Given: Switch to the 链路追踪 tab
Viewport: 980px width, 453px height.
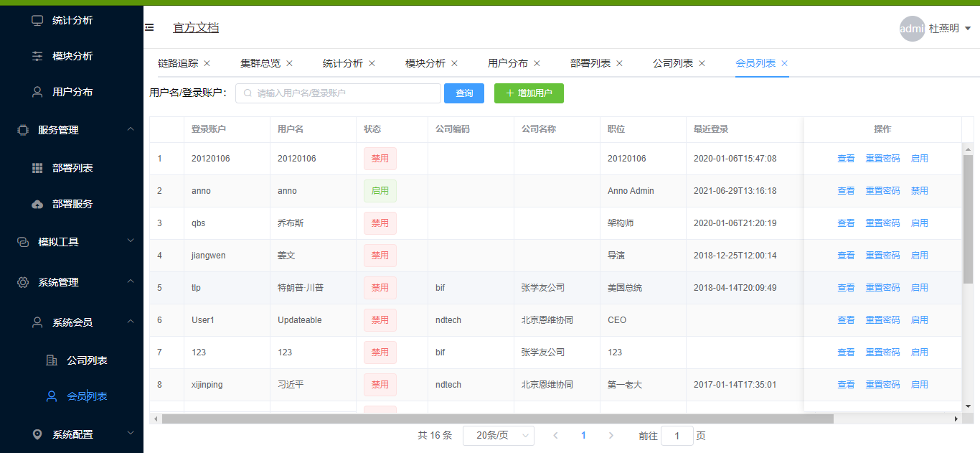Looking at the screenshot, I should [x=176, y=63].
